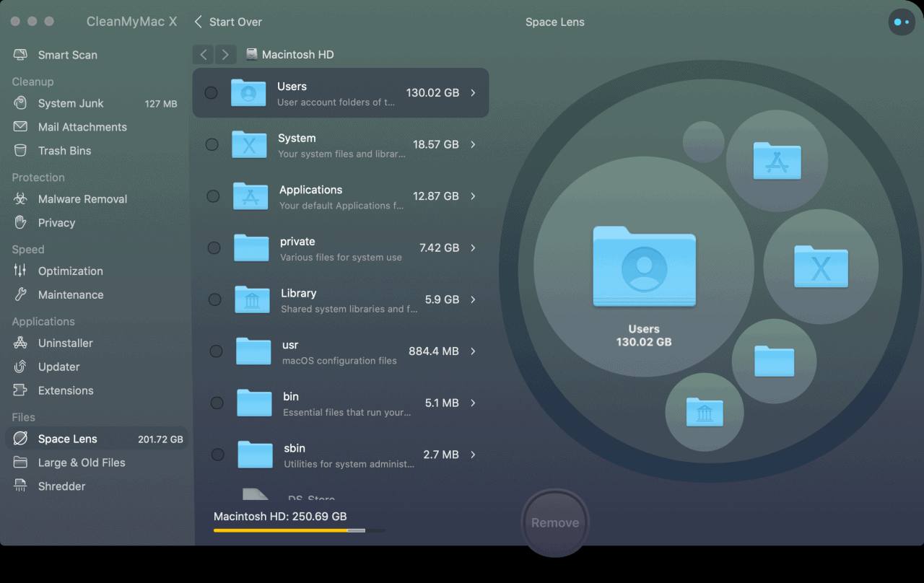
Task: Select the System folder checkbox
Action: (x=212, y=144)
